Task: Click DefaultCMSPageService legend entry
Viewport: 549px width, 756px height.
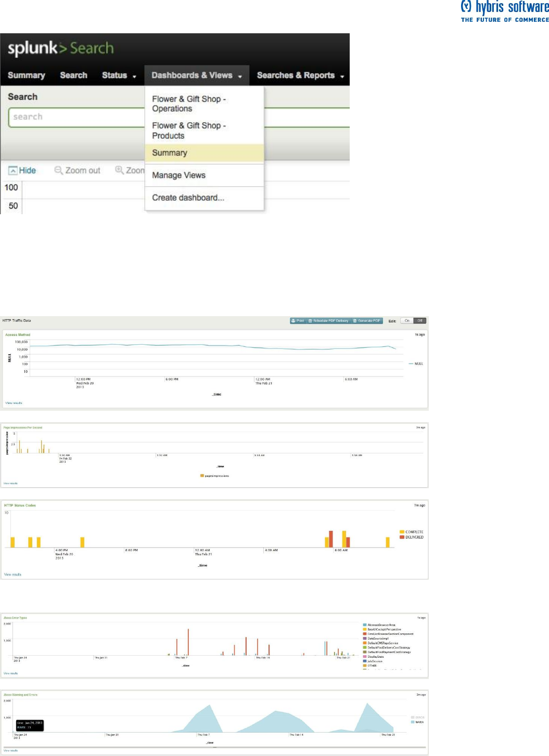Action: [x=381, y=643]
